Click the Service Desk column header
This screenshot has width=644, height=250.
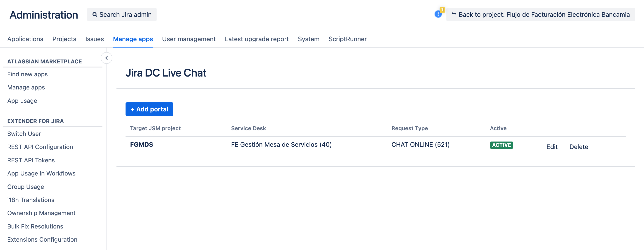(x=249, y=128)
